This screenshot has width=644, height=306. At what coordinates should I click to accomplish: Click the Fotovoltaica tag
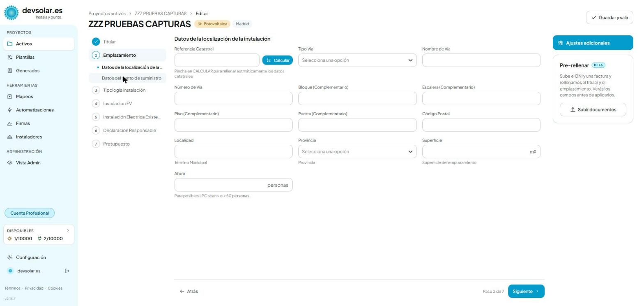[212, 24]
